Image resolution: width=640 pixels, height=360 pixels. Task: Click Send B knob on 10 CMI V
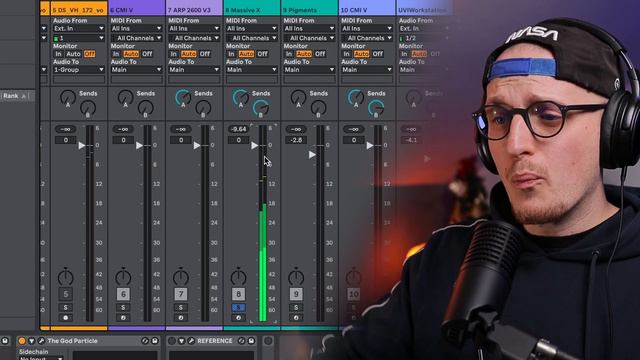376,108
